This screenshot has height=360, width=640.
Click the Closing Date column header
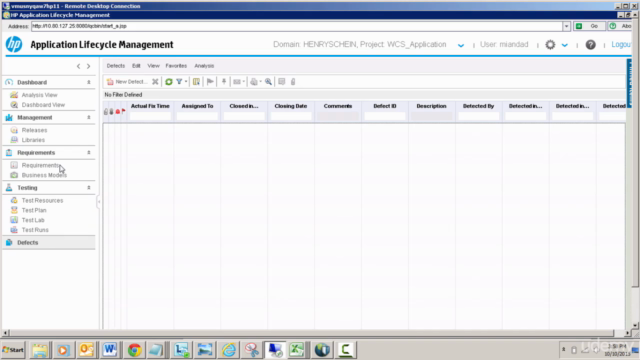pos(291,106)
